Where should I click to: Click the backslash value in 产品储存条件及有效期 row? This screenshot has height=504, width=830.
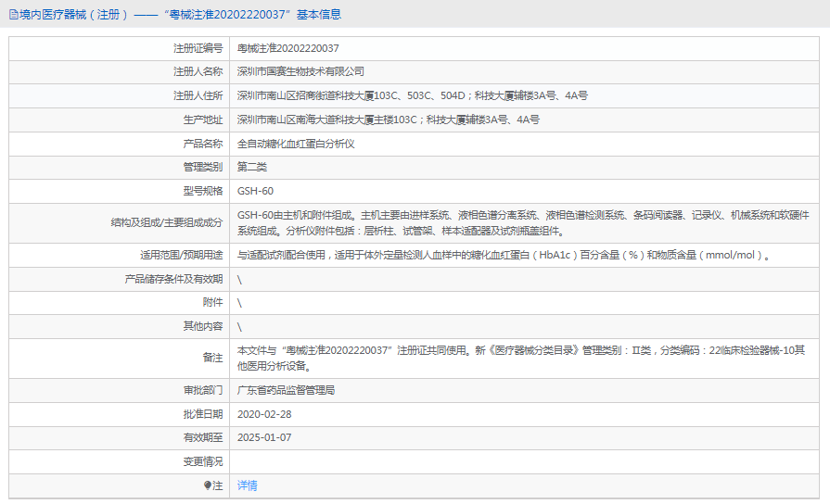(x=240, y=280)
